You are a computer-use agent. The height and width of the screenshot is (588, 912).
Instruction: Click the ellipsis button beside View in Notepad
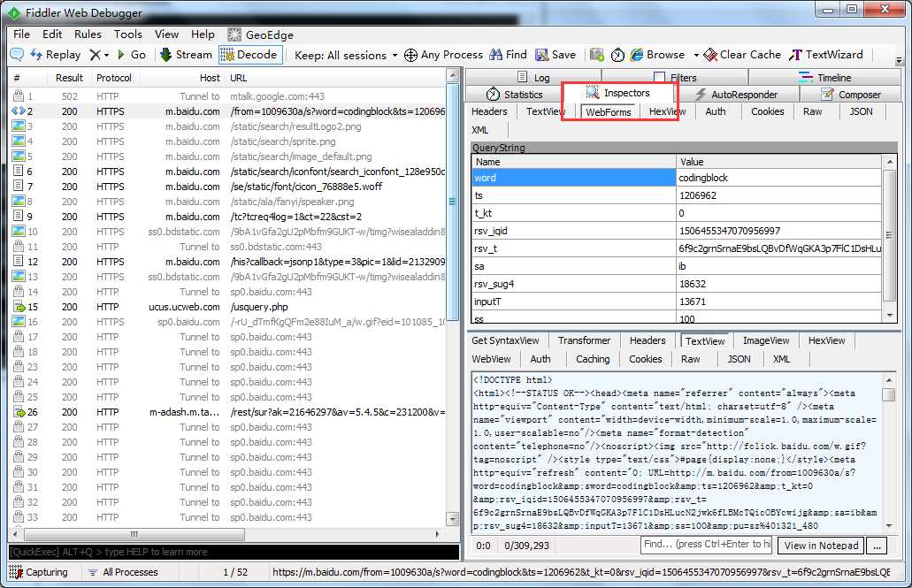coord(878,546)
